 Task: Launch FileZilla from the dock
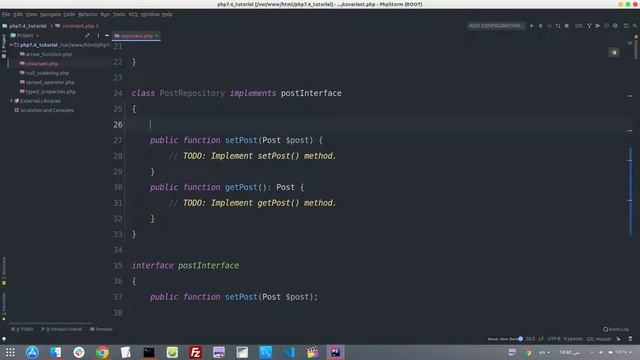[x=196, y=352]
